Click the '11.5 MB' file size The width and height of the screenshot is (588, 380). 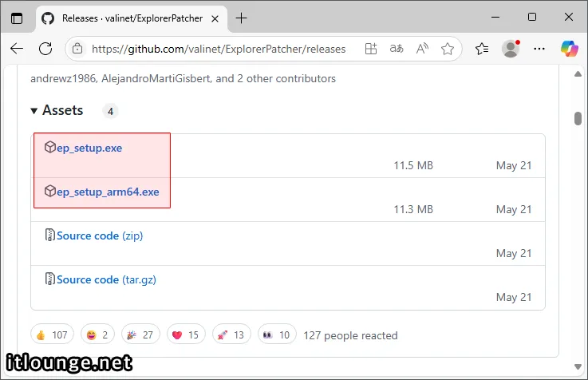413,165
